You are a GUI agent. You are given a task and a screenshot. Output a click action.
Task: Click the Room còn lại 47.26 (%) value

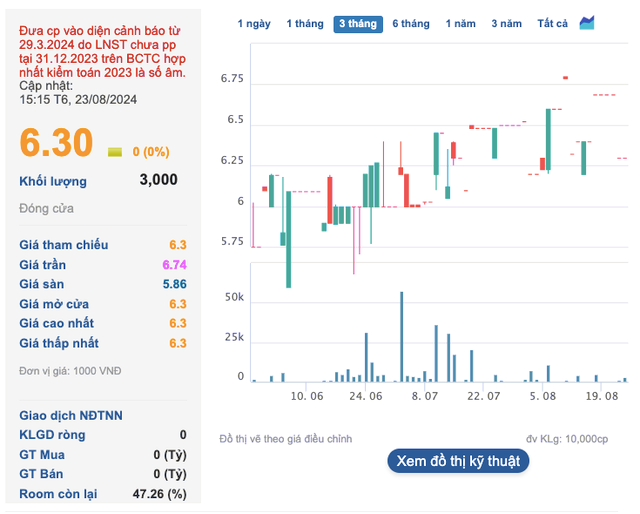159,494
